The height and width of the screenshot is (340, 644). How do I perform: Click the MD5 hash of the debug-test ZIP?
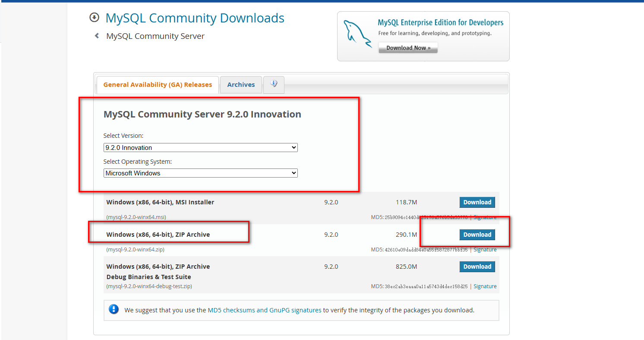tap(426, 286)
